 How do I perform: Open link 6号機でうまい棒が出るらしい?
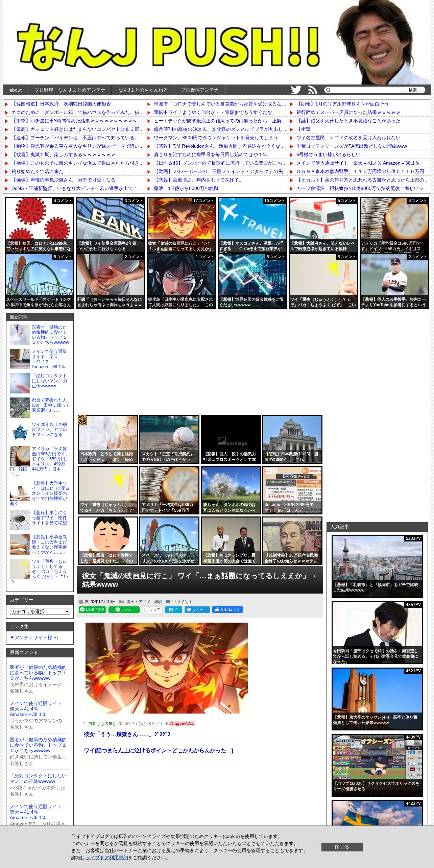point(329,154)
